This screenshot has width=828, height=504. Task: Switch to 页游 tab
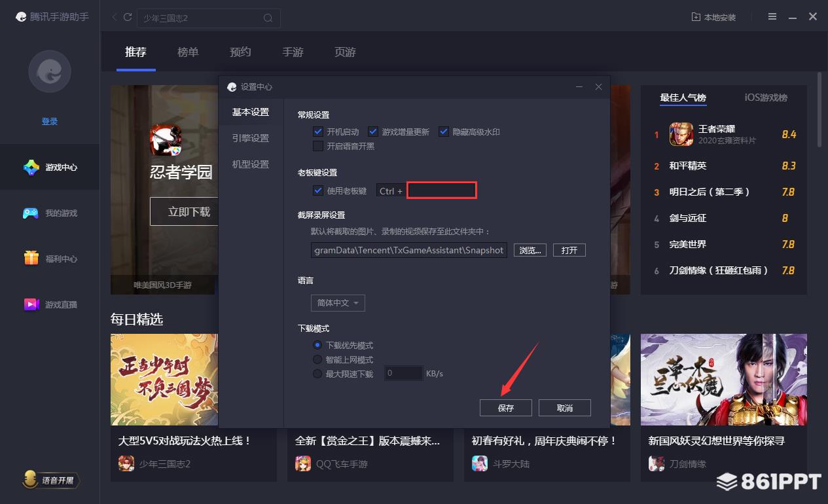[345, 52]
